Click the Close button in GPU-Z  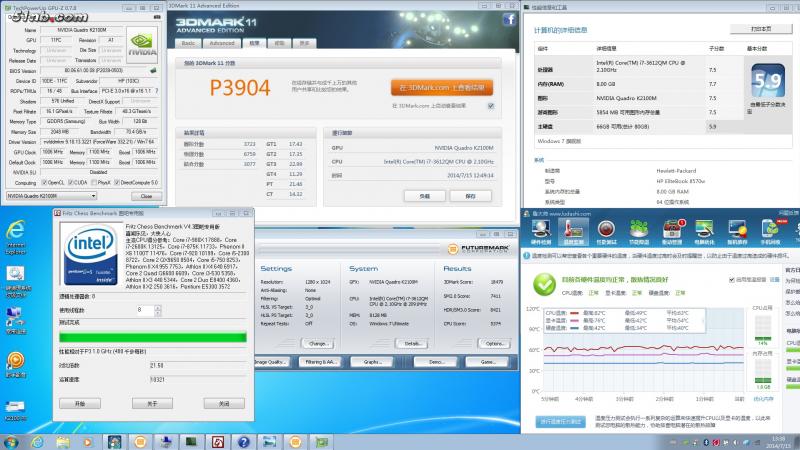click(x=146, y=196)
